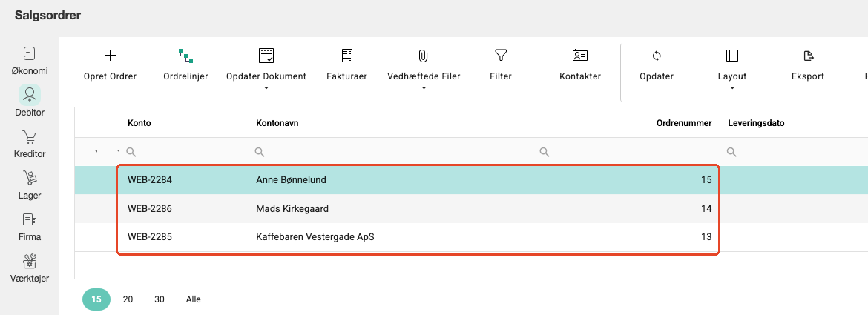Click the Layout toolbar icon

(x=731, y=56)
